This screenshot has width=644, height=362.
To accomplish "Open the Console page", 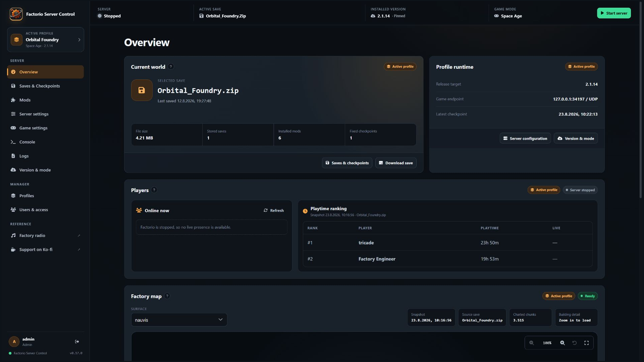I will [x=46, y=142].
